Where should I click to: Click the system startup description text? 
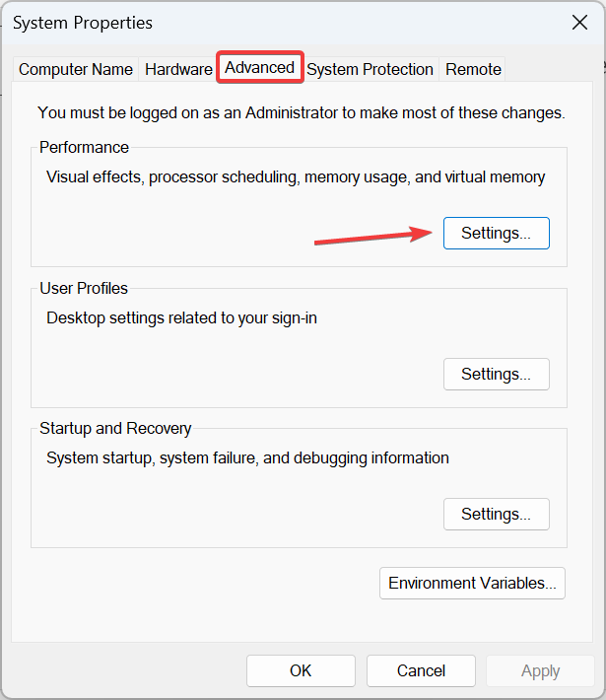[247, 458]
